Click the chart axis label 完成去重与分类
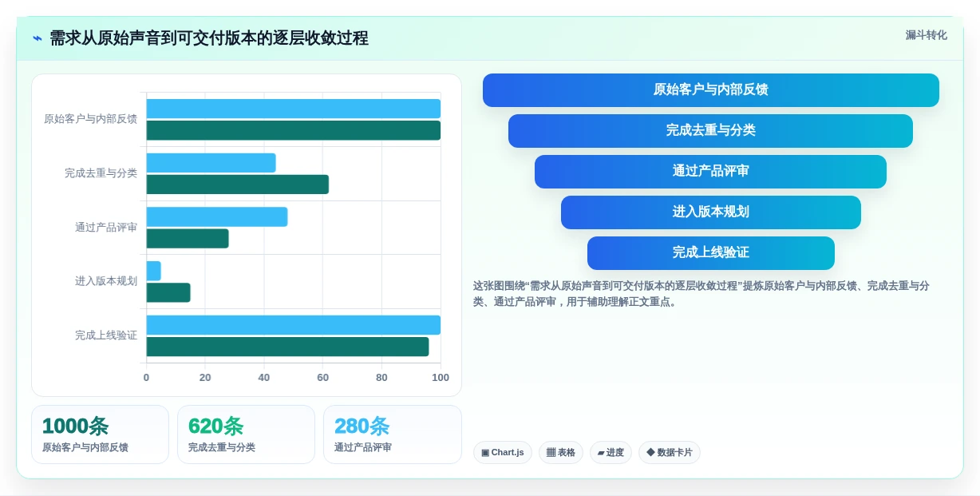 click(101, 173)
